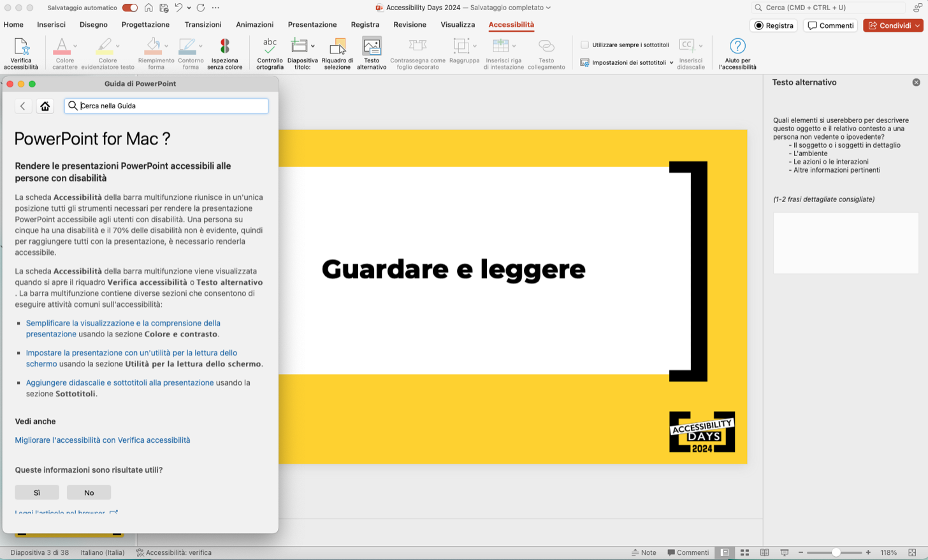Click the Sì feedback button
The image size is (928, 560).
coord(37,492)
